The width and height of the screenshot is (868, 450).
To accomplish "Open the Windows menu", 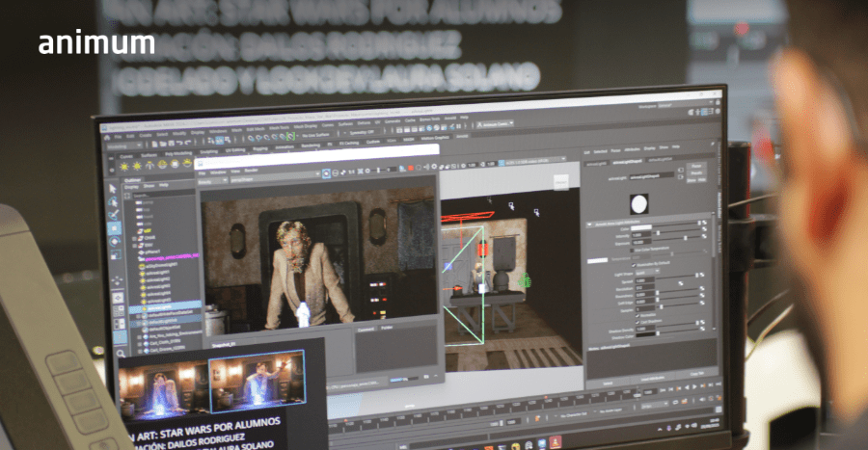I will coord(218,132).
